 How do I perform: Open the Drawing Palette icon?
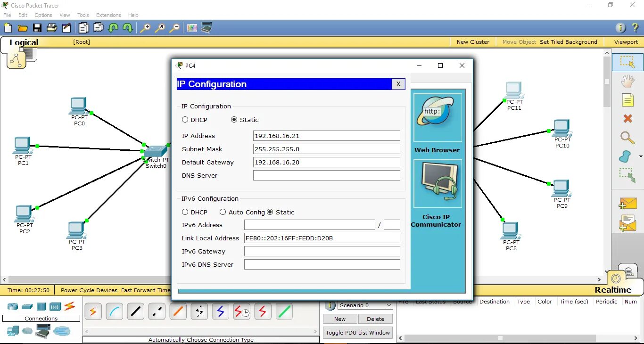pos(192,28)
